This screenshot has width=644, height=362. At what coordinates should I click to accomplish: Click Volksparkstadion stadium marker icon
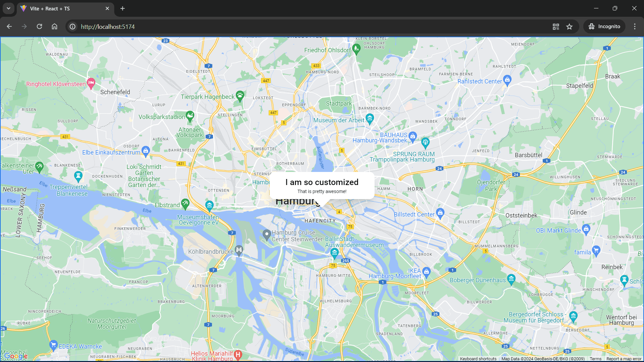coord(190,116)
